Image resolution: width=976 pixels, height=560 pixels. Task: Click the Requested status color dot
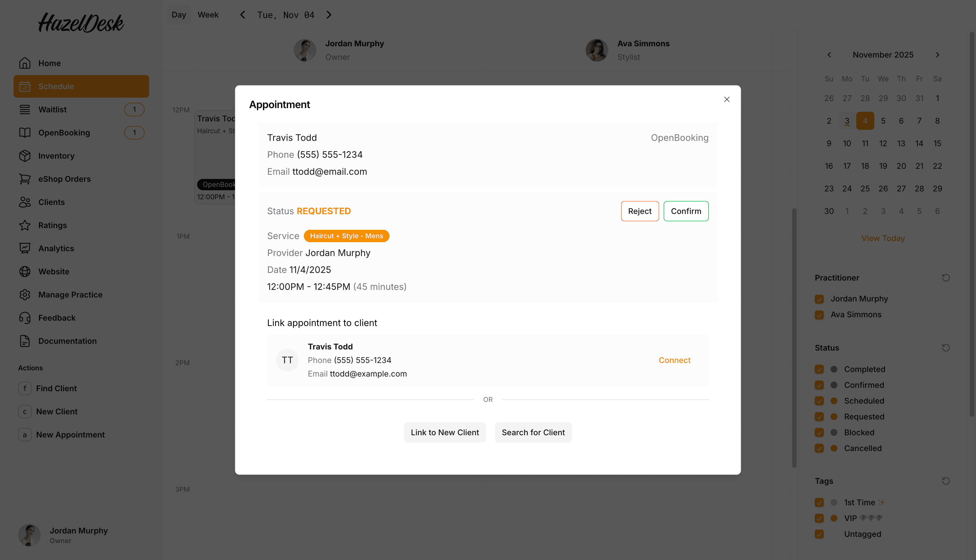(833, 417)
